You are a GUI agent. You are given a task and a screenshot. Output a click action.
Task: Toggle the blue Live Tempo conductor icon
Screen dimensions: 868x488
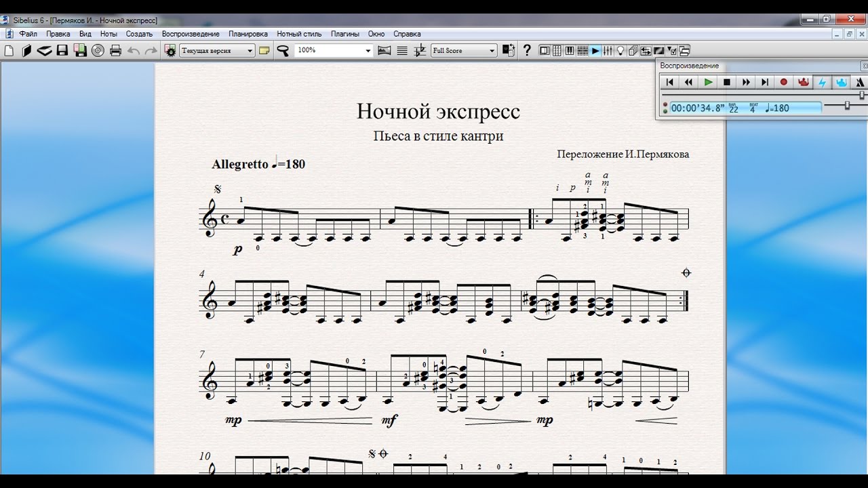842,82
